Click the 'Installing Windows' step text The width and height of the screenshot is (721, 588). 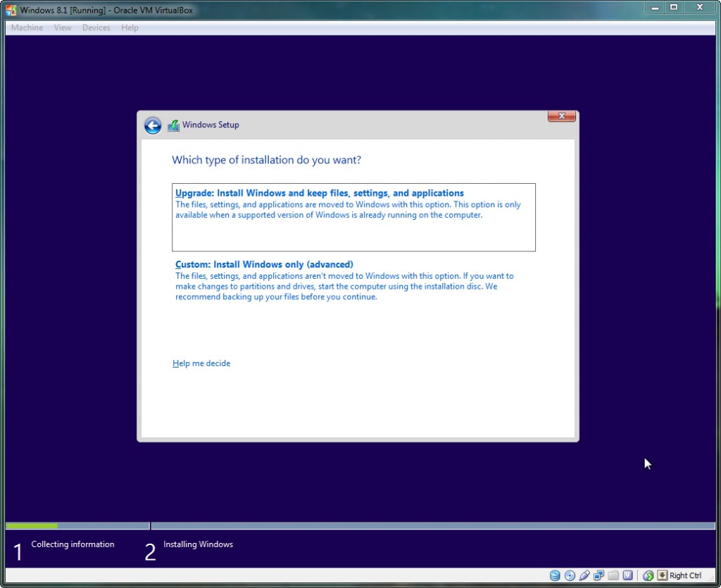198,544
